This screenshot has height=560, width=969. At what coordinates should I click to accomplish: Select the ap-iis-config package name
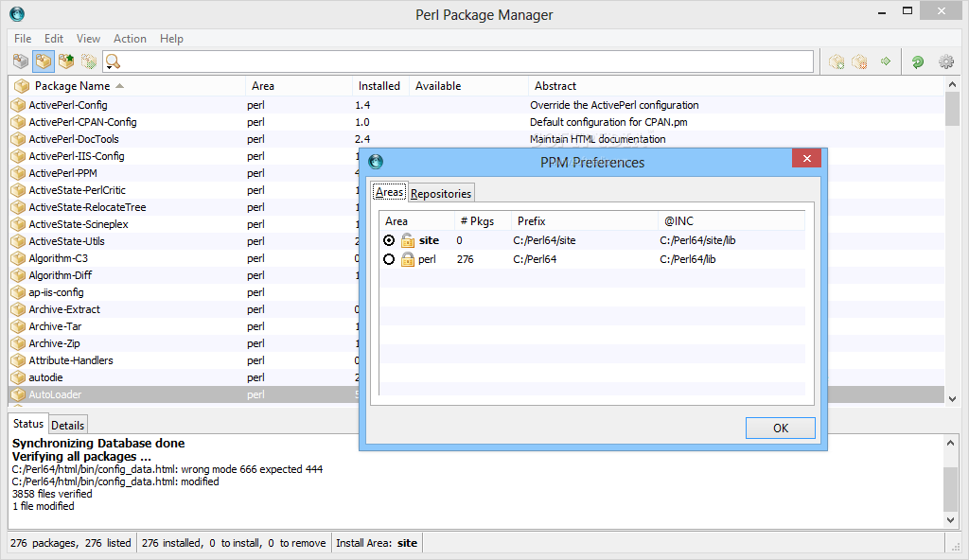[x=56, y=292]
